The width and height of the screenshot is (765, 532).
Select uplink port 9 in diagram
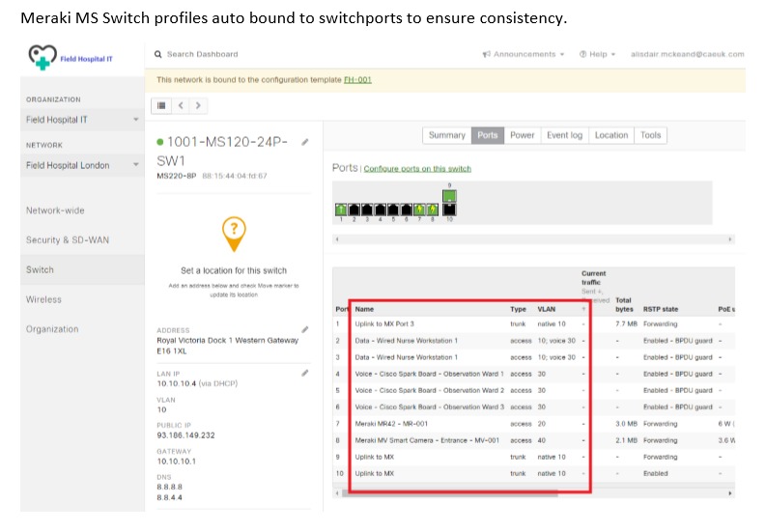(449, 196)
